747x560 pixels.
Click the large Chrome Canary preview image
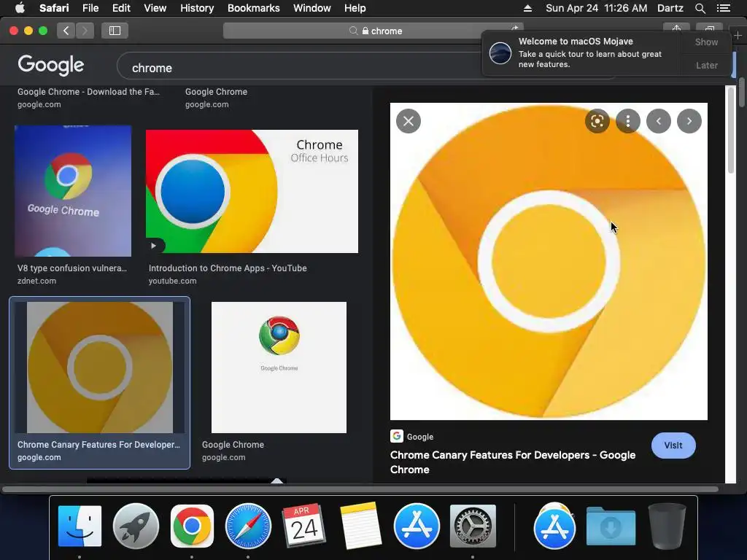click(549, 262)
